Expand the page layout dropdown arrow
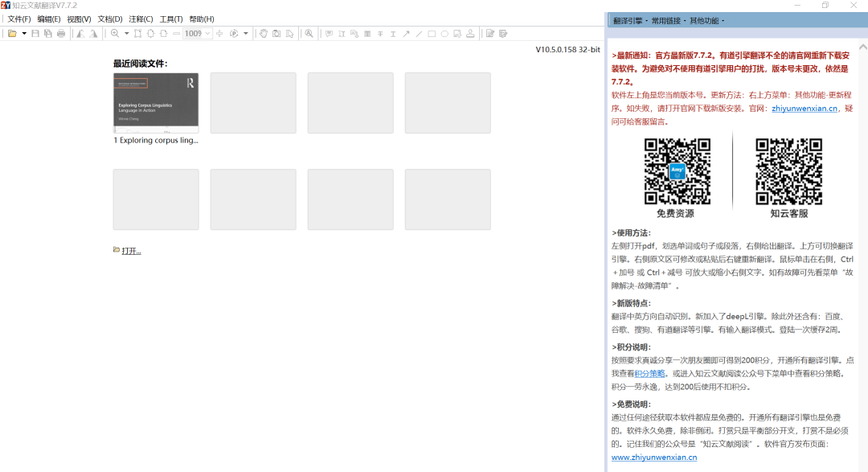Screen dimensions: 868x472 (x=246, y=34)
